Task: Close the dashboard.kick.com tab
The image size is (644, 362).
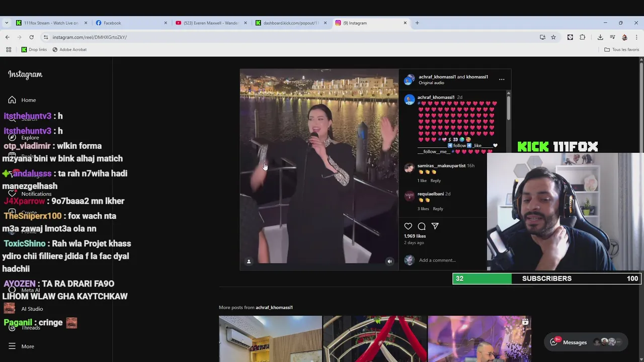Action: [x=325, y=23]
